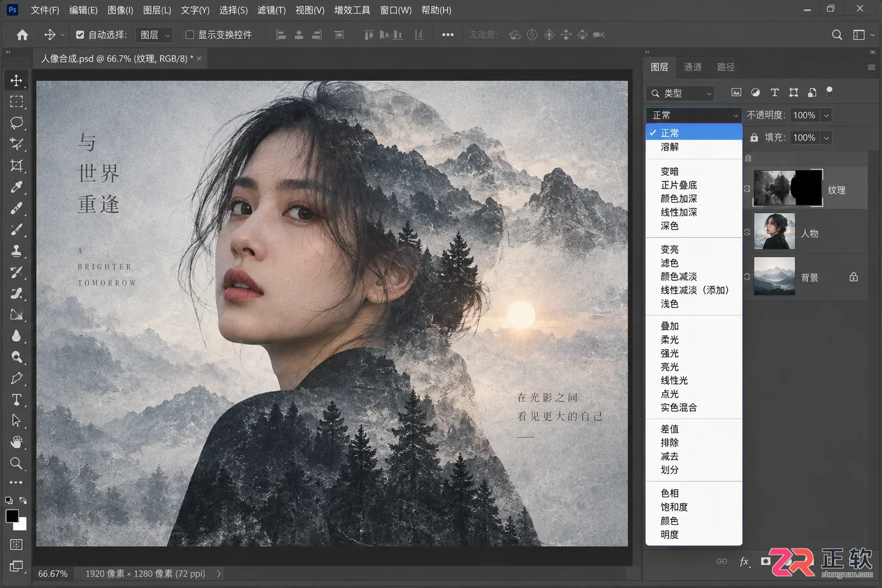Open the 类型 layer filter dropdown
Screen dimensions: 882x588
point(680,93)
